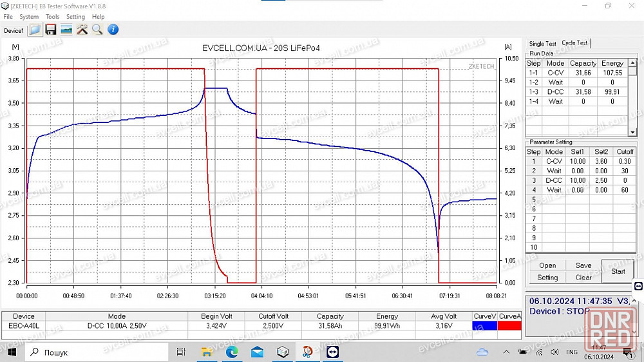This screenshot has height=362, width=644.
Task: Open the Windows Start button
Action: (12, 352)
